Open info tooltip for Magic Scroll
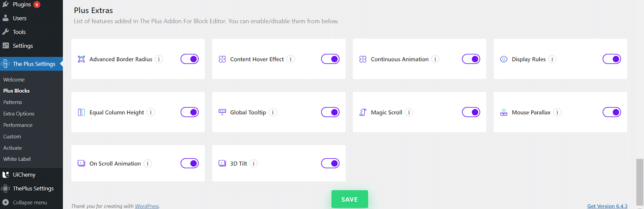 tap(409, 112)
